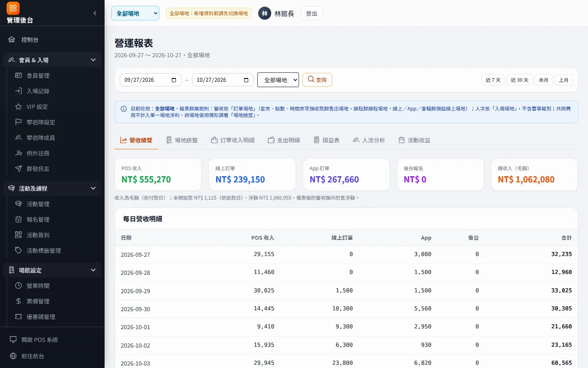The width and height of the screenshot is (588, 368).
Task: Click the 登出 logout button
Action: 312,13
